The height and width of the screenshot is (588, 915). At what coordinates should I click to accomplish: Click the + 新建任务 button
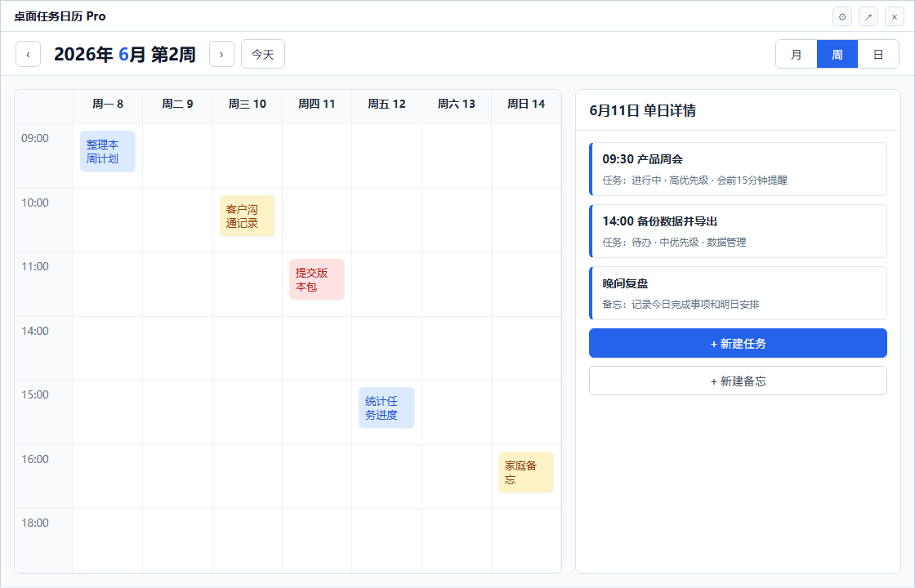point(739,343)
